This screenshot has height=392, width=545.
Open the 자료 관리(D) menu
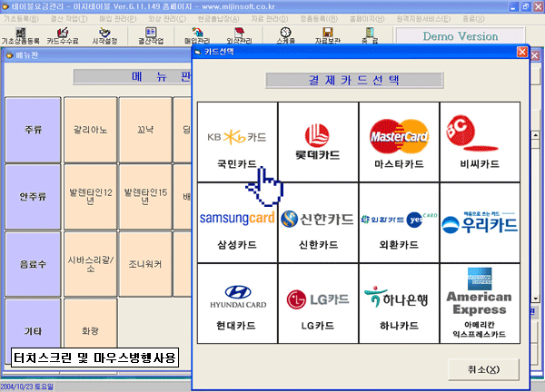[270, 19]
